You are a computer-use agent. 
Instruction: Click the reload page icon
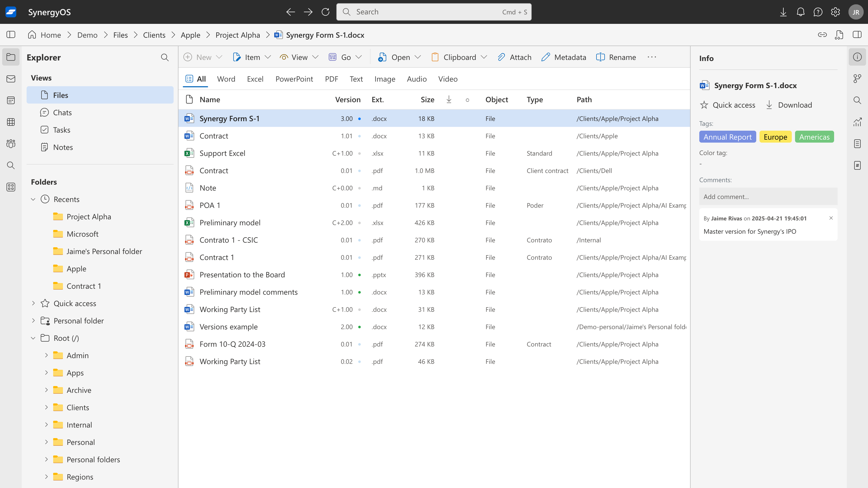pyautogui.click(x=325, y=12)
